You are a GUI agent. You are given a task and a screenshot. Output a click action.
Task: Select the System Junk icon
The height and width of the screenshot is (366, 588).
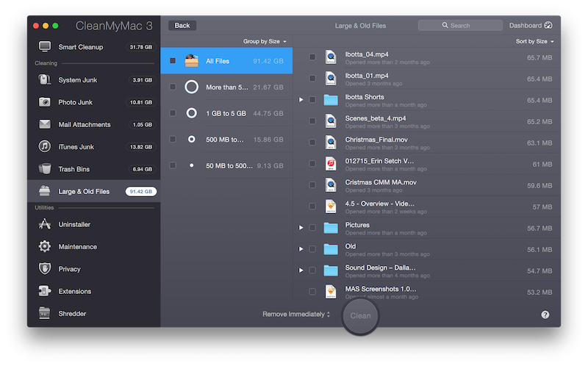point(45,80)
